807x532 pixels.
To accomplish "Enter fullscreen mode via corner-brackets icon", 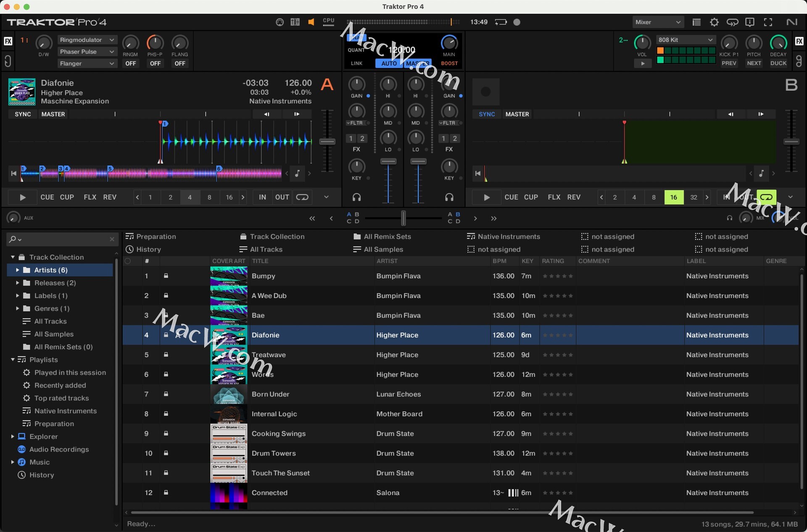I will point(768,22).
